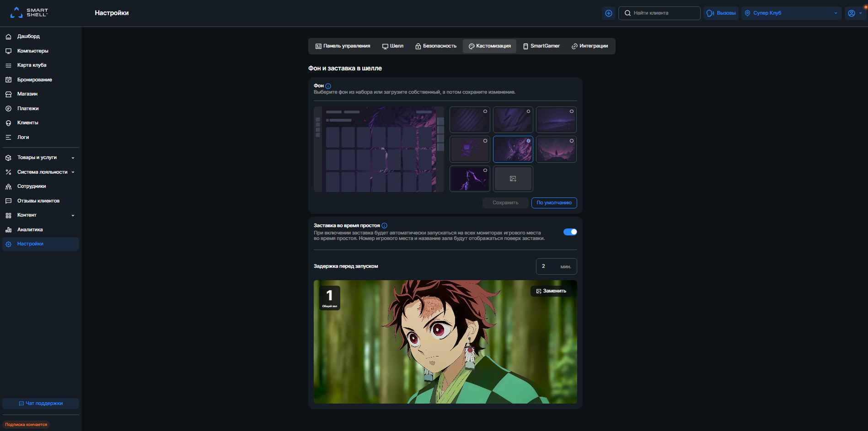Click the location pin icon for Супер Клуб
This screenshot has width=868, height=431.
(748, 13)
